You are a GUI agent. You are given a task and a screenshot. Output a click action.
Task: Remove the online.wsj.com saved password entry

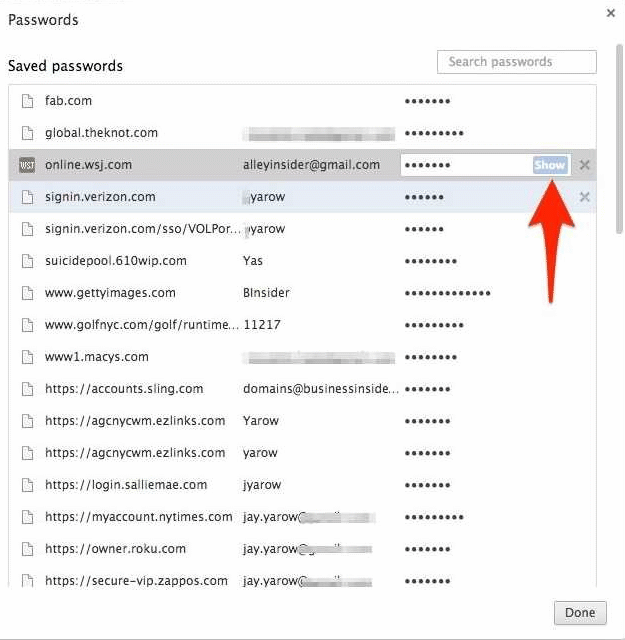pyautogui.click(x=585, y=165)
